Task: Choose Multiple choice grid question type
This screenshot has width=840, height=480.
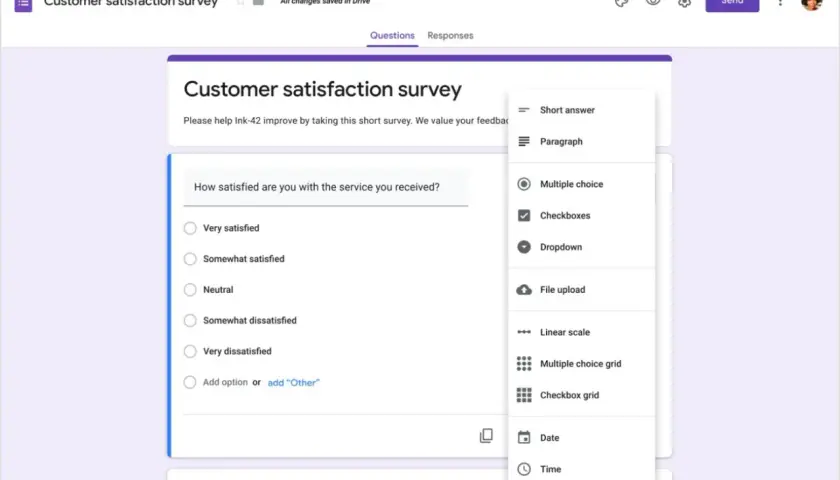Action: click(582, 364)
